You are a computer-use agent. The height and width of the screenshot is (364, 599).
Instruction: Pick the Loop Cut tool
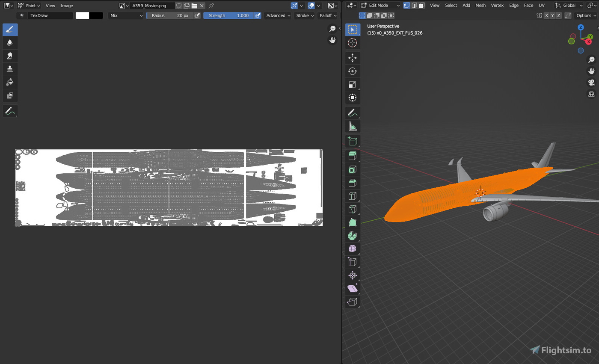352,195
